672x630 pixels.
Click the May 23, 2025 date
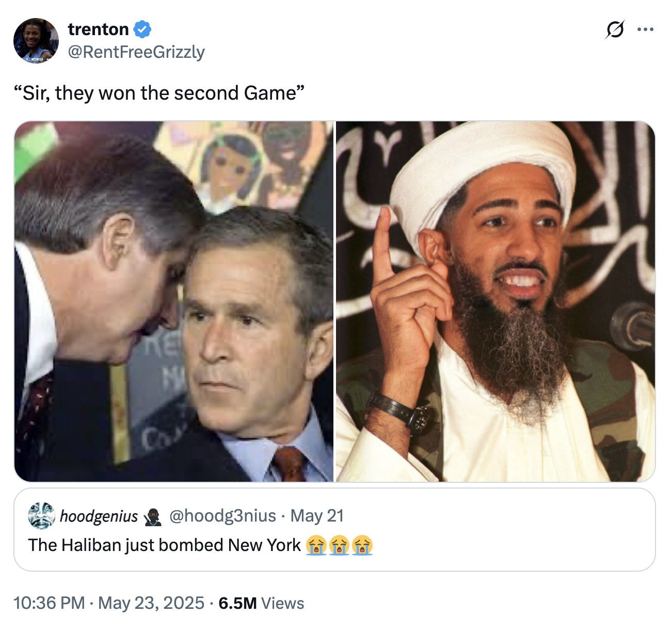(151, 603)
